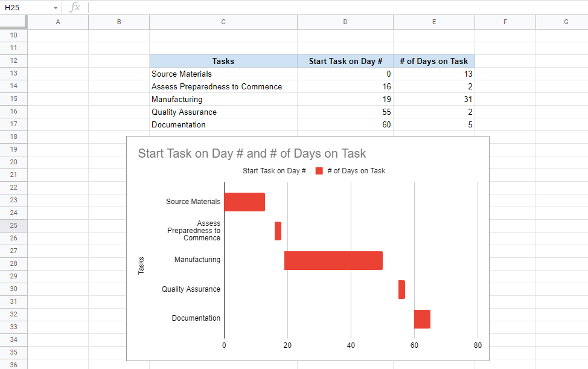Select column B header
588x369 pixels.
pos(119,22)
